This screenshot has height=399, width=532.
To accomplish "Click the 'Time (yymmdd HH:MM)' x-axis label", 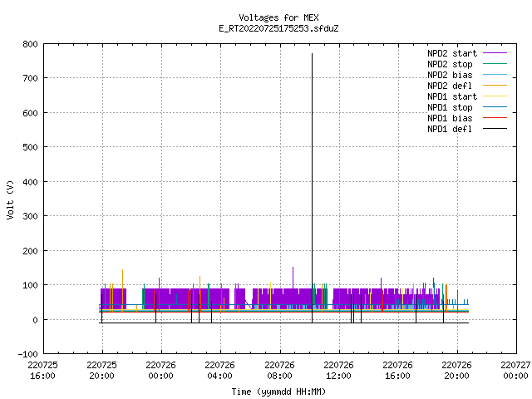I will (278, 392).
